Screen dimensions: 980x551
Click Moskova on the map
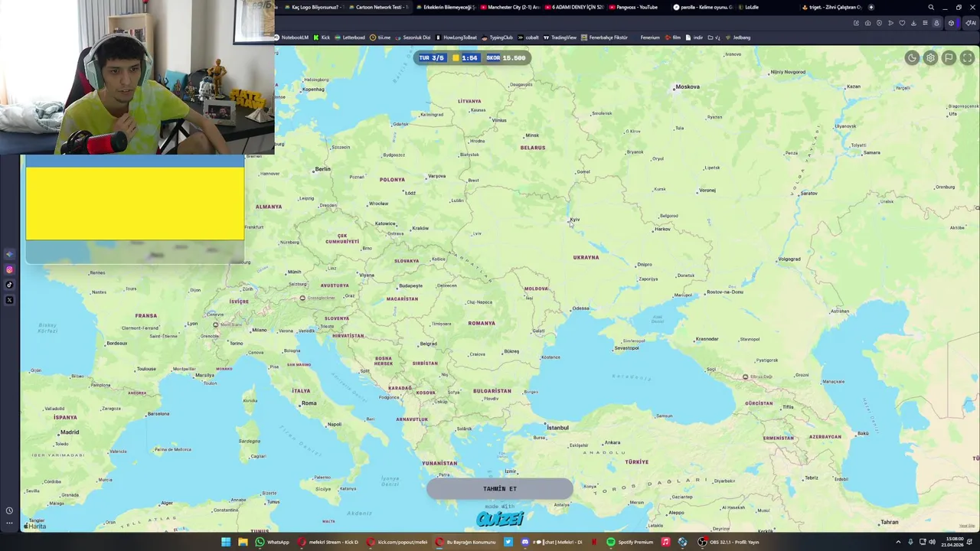pos(687,86)
